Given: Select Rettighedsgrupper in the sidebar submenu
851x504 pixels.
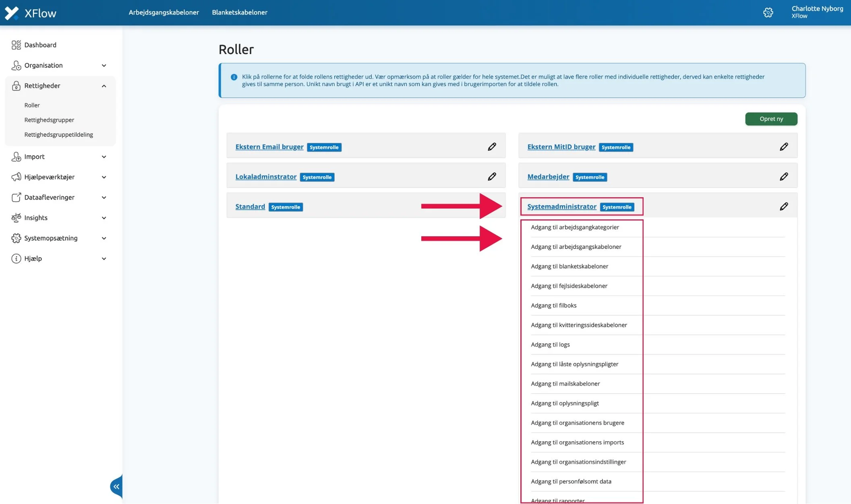Looking at the screenshot, I should coord(49,120).
